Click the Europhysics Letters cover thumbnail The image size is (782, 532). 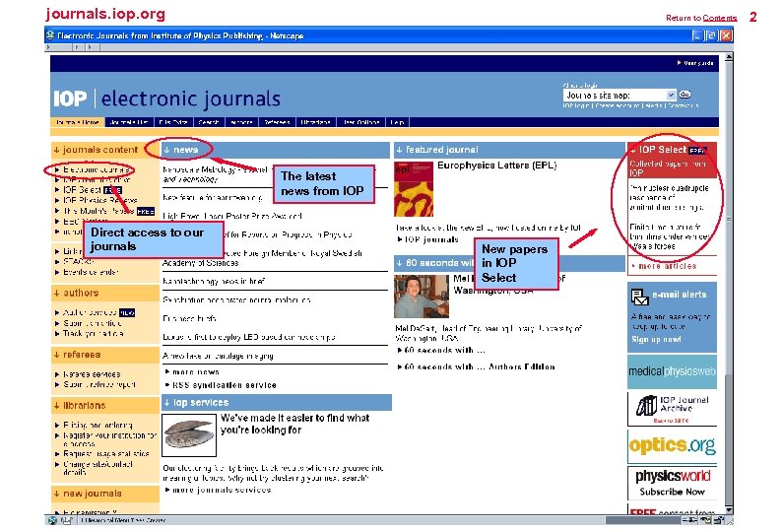[414, 189]
